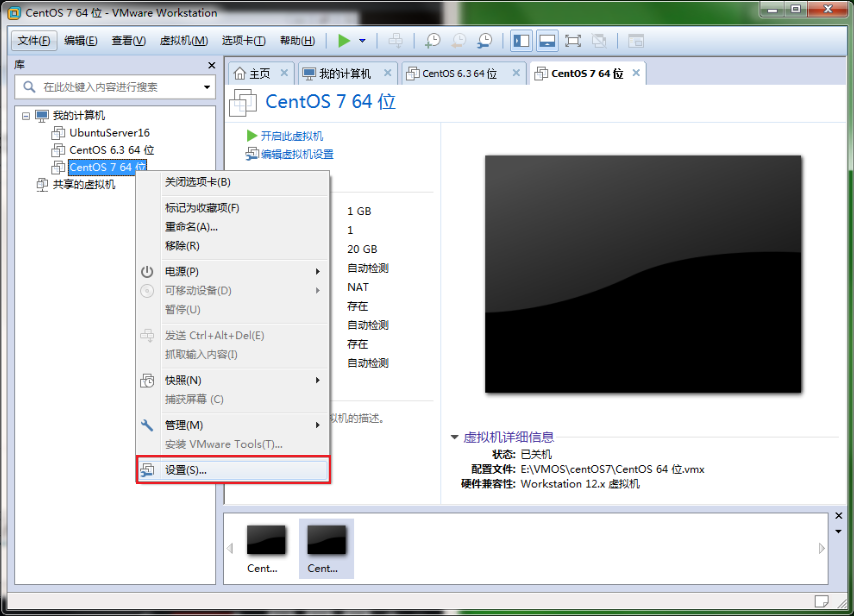This screenshot has height=616, width=854.
Task: Click the config file path E:\VMOS\centOS7
Action: pos(612,469)
